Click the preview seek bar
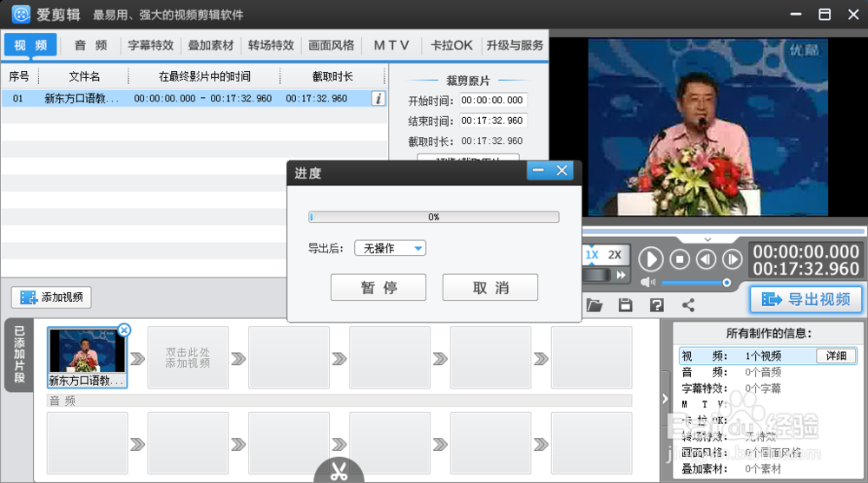Screen dimensions: 868x483 tap(724, 232)
